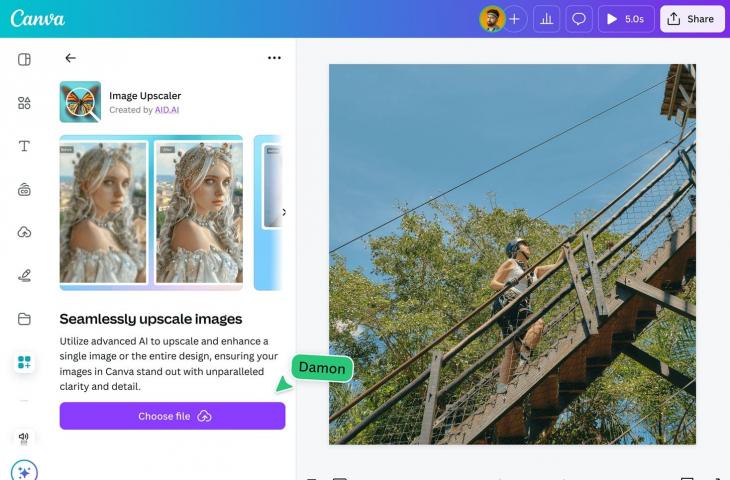The image size is (730, 480).
Task: Select the before blurry preview image
Action: coord(103,212)
